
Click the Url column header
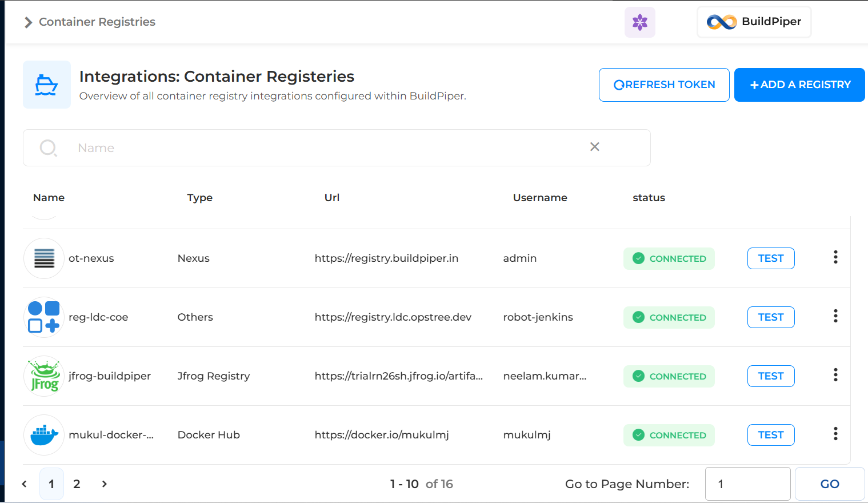332,198
